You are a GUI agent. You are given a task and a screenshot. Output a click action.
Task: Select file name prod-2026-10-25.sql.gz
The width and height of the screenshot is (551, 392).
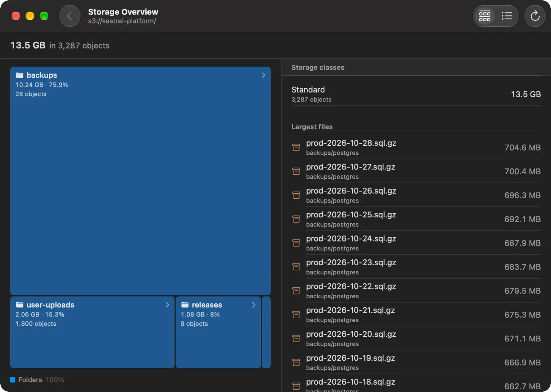pos(351,215)
